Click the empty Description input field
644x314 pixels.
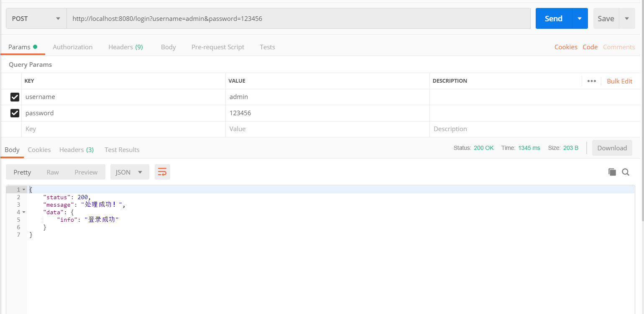point(535,129)
